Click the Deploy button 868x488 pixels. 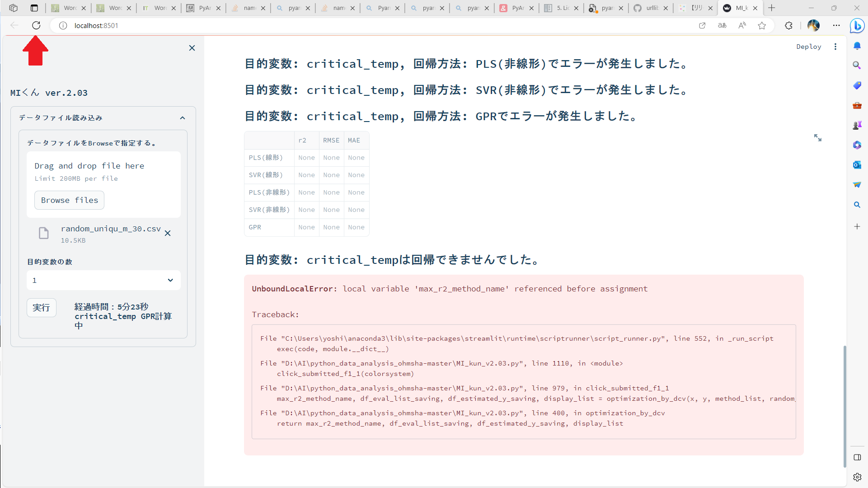point(808,47)
